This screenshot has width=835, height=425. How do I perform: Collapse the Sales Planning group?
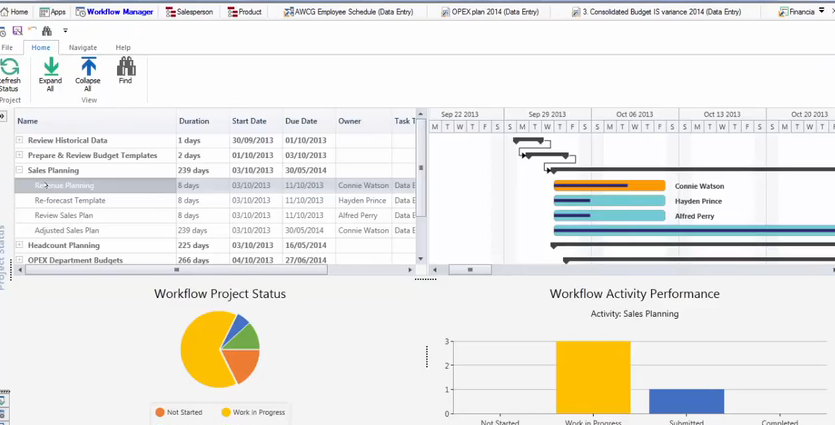coord(19,170)
